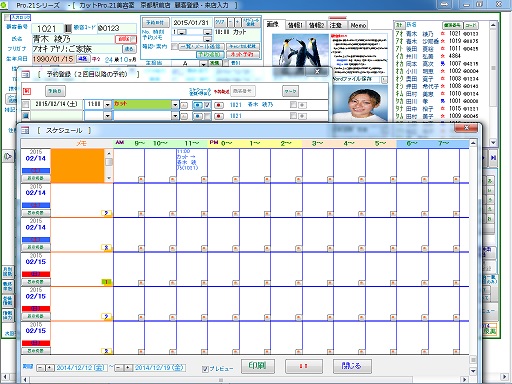Select customer 1019 in the customer list
This screenshot has height=384, width=512.
point(437,41)
